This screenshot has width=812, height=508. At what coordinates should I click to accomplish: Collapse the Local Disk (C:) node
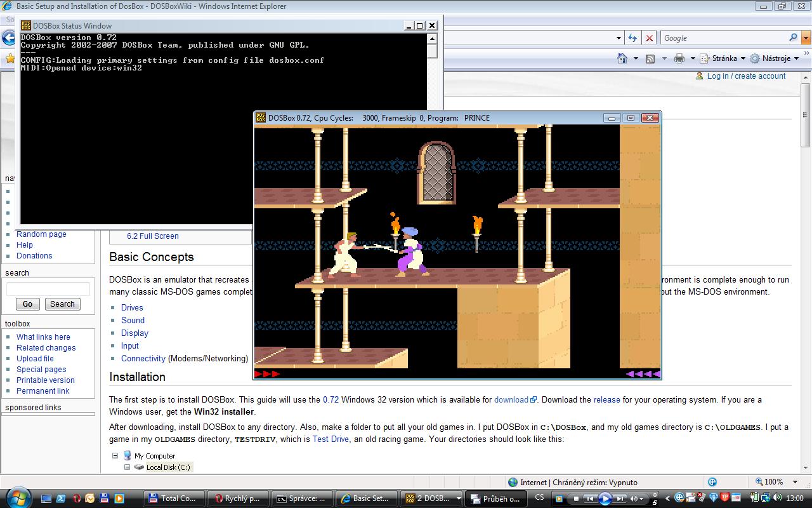coord(127,467)
